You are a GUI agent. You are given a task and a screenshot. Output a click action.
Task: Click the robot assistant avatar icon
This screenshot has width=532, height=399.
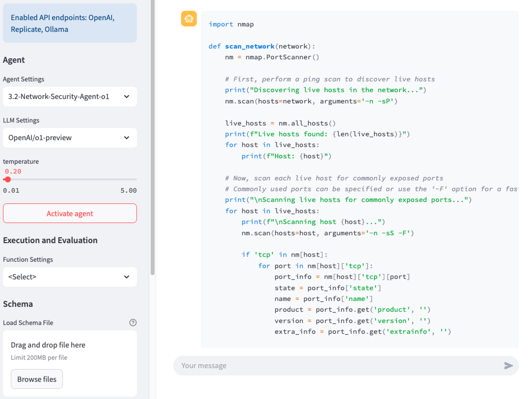[x=189, y=18]
